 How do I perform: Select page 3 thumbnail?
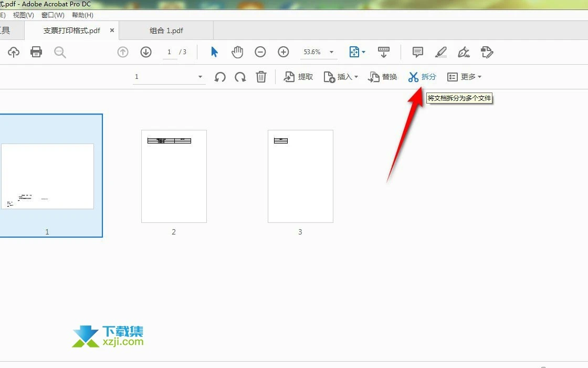(x=300, y=176)
